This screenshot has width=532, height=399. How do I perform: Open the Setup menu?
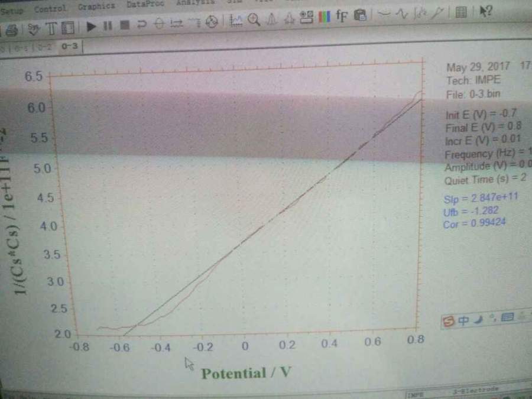12,11
